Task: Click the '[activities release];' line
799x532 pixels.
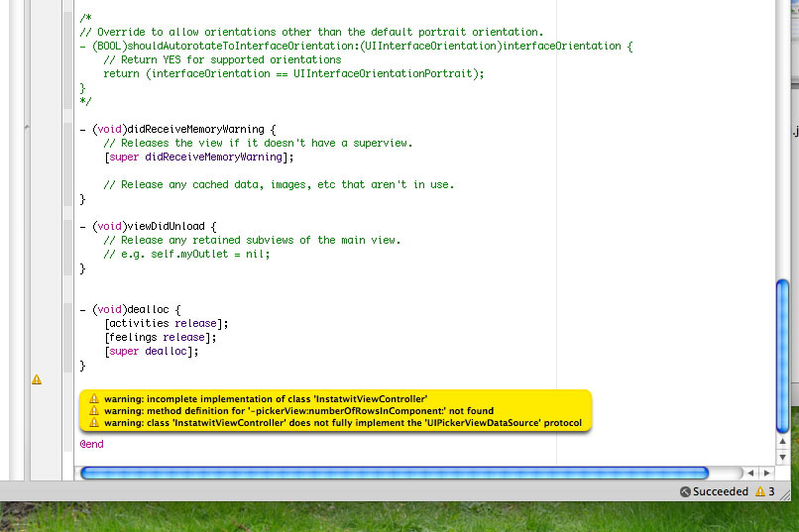Action: pyautogui.click(x=167, y=323)
